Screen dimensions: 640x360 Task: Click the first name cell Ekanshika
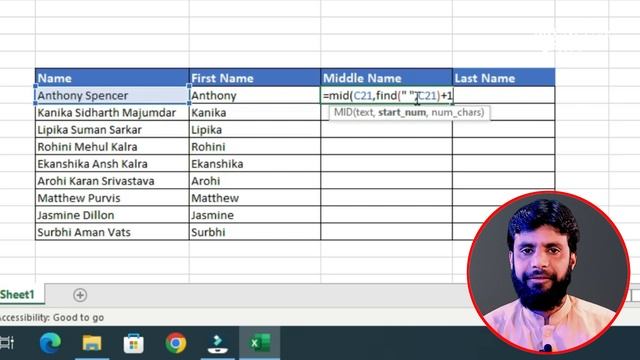click(255, 164)
